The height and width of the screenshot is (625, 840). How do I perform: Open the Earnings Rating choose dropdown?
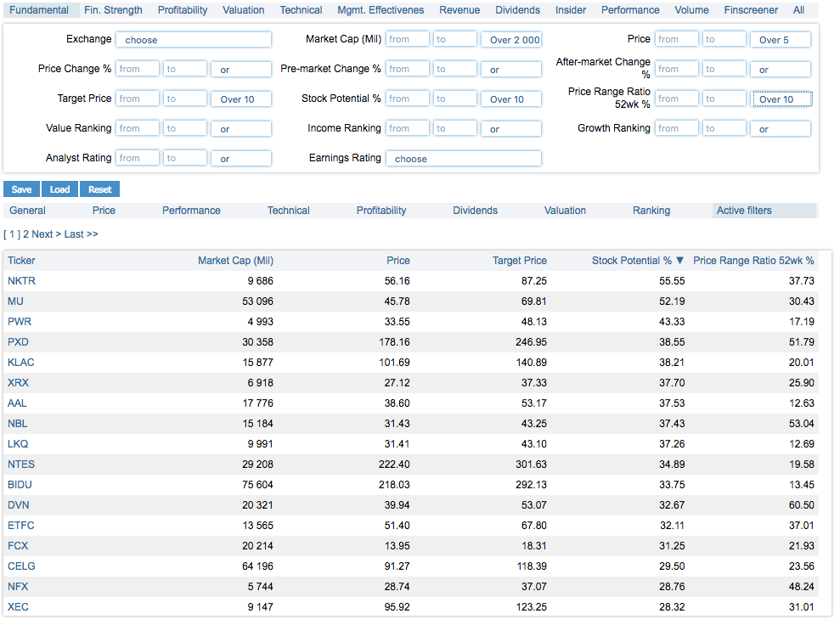464,159
